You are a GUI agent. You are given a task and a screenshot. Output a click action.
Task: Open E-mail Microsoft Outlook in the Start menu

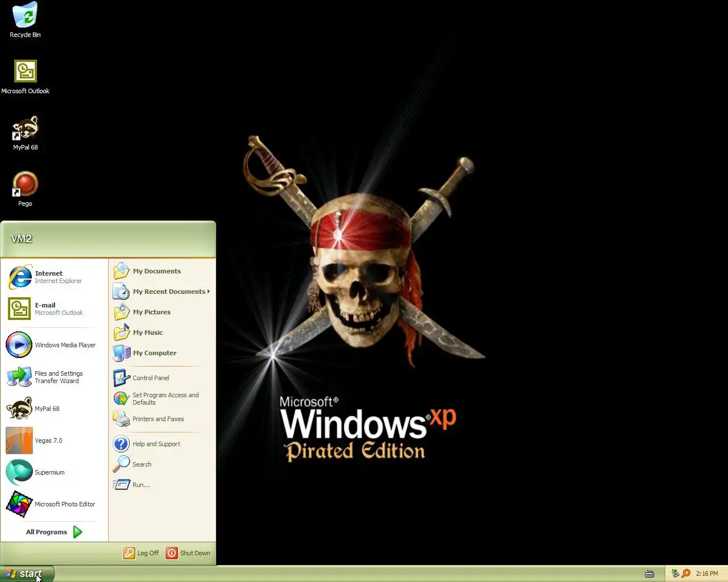coord(55,309)
